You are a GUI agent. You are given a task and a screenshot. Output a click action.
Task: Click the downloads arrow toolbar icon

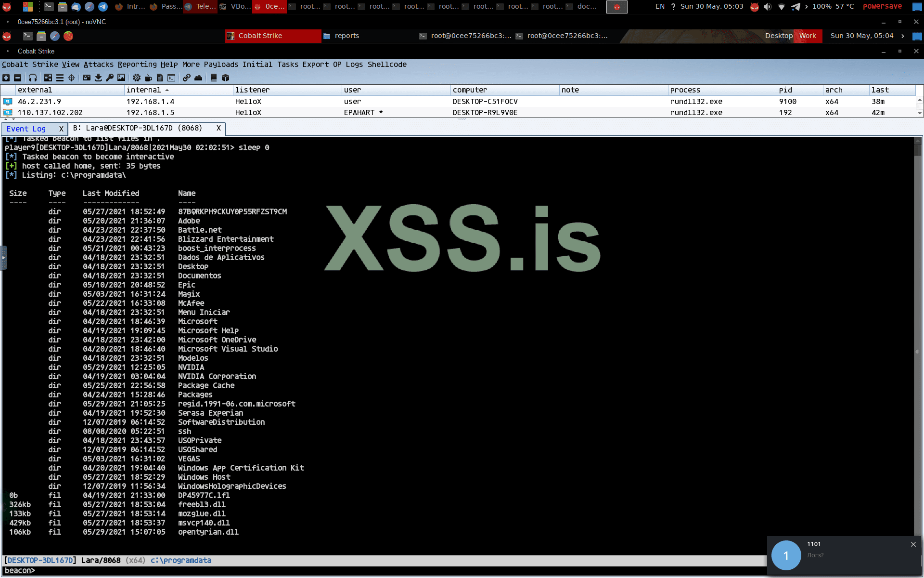pos(98,78)
